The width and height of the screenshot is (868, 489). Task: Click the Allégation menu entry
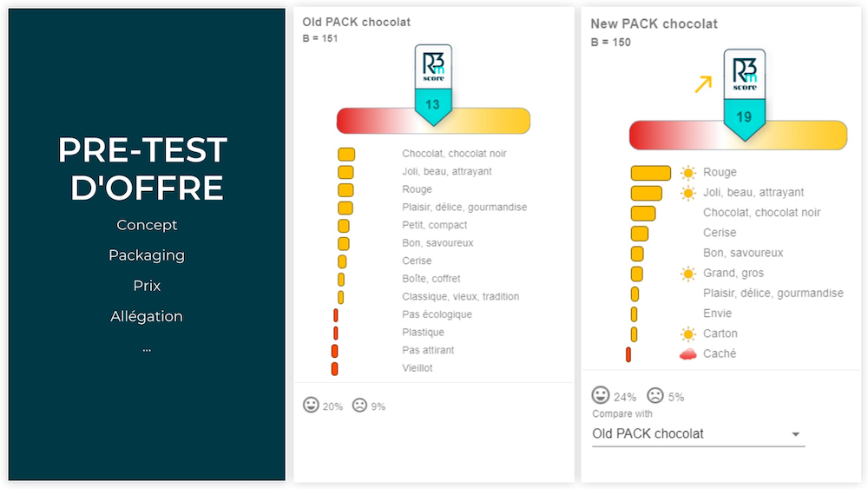coord(147,316)
